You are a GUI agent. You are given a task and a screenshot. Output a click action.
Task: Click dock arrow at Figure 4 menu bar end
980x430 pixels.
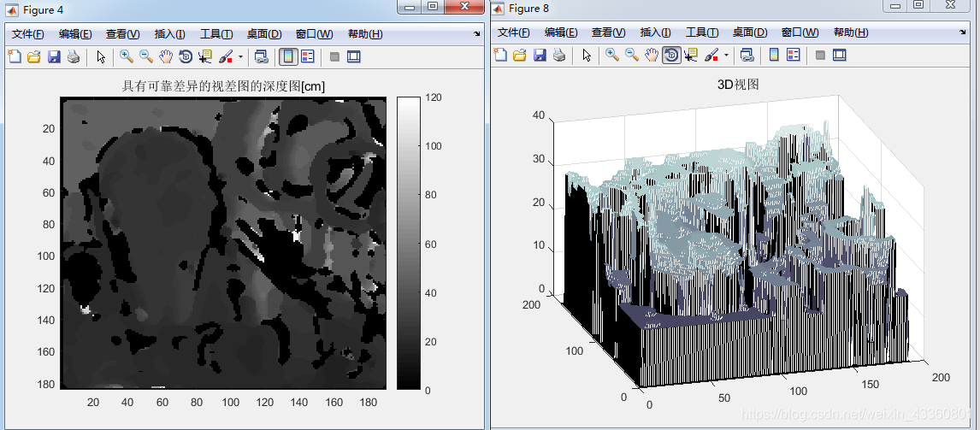(x=477, y=35)
